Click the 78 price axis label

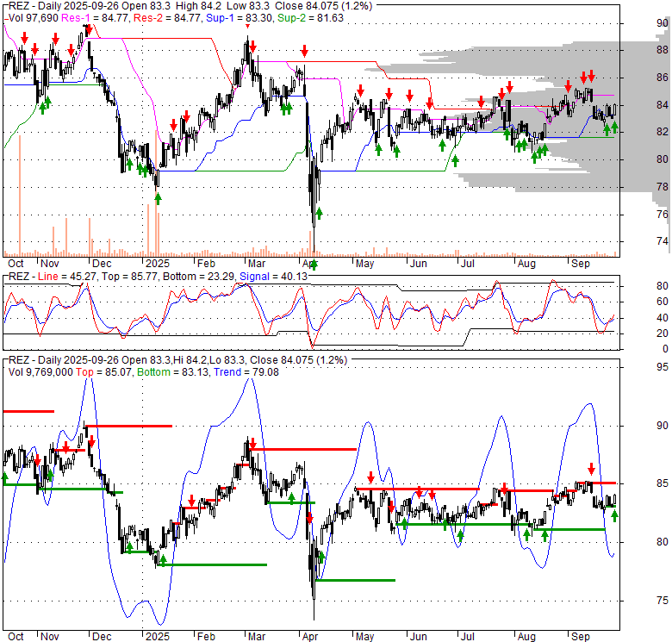(663, 187)
